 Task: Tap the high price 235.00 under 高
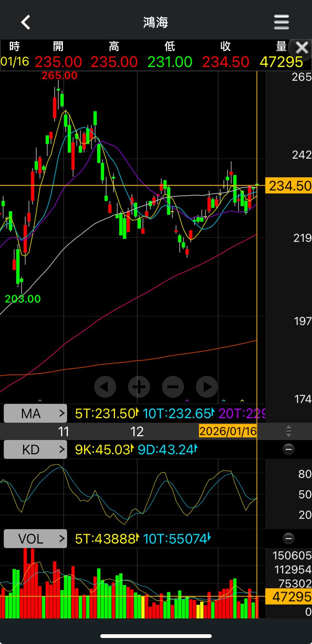(x=114, y=62)
